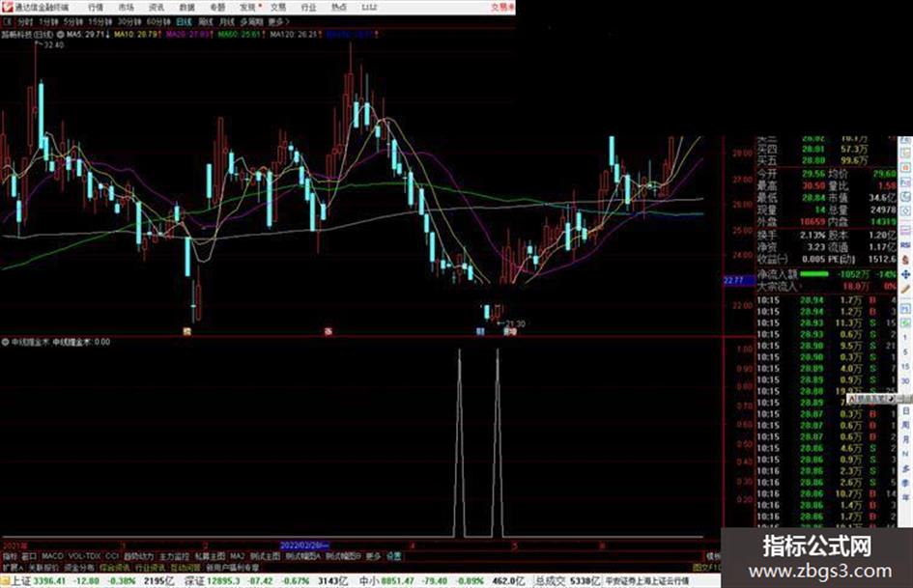Select the 月 period shortcut in sidebar

point(905,439)
